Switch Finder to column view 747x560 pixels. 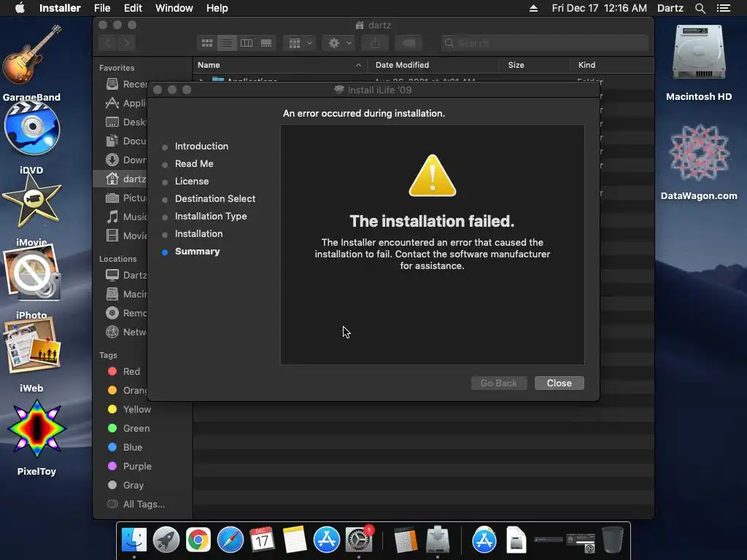tap(247, 43)
